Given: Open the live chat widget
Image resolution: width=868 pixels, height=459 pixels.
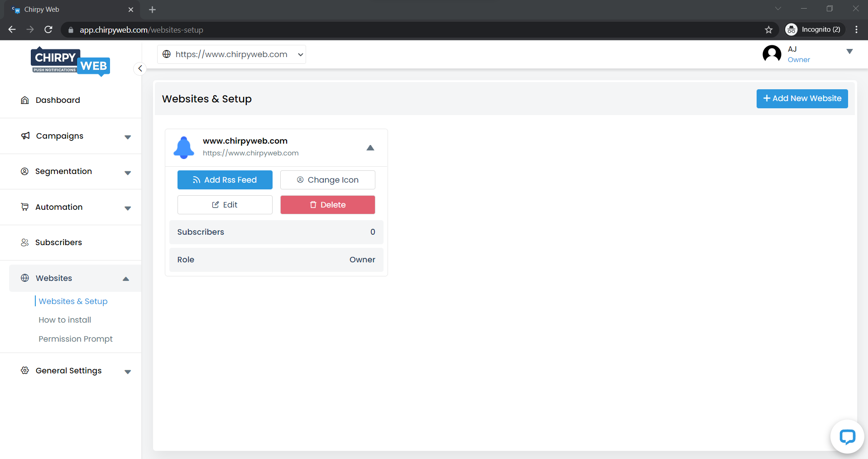Looking at the screenshot, I should coord(847,437).
